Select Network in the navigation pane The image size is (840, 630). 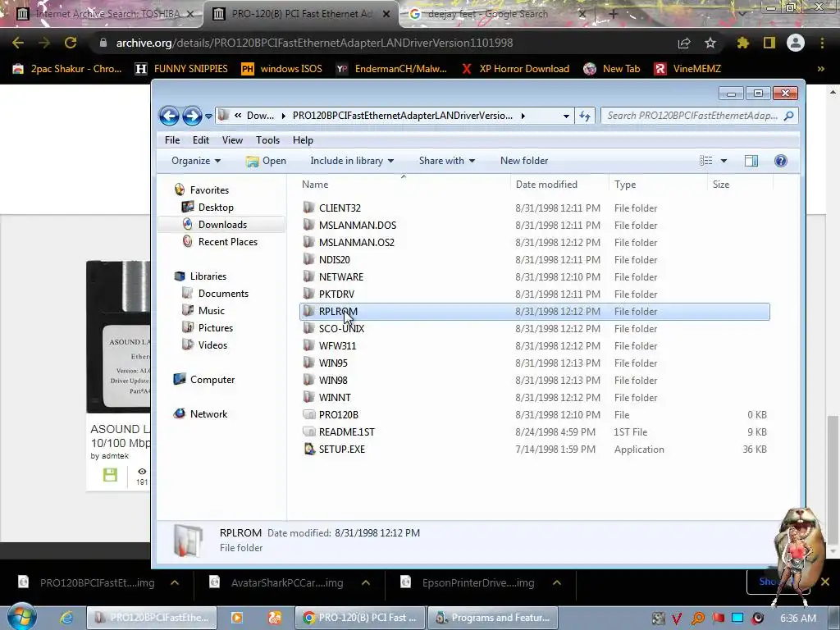[208, 414]
